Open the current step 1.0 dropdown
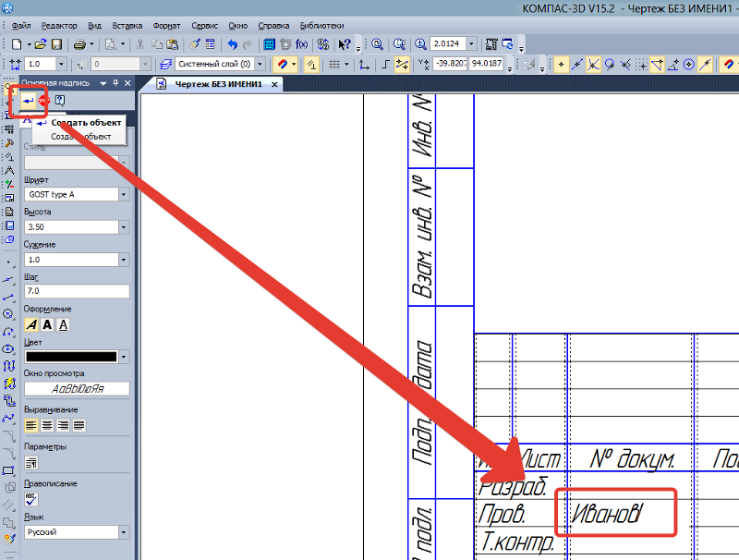Image resolution: width=739 pixels, height=560 pixels. [61, 64]
